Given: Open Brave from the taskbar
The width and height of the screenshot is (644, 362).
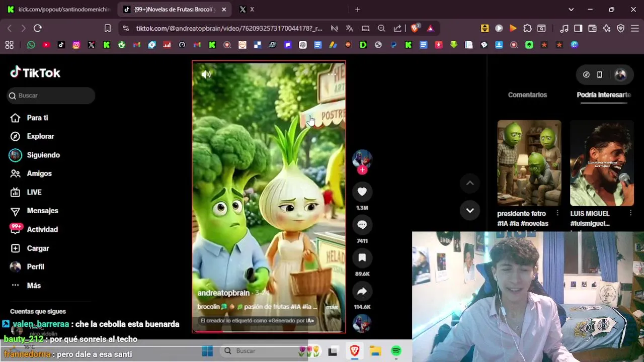Looking at the screenshot, I should (355, 351).
